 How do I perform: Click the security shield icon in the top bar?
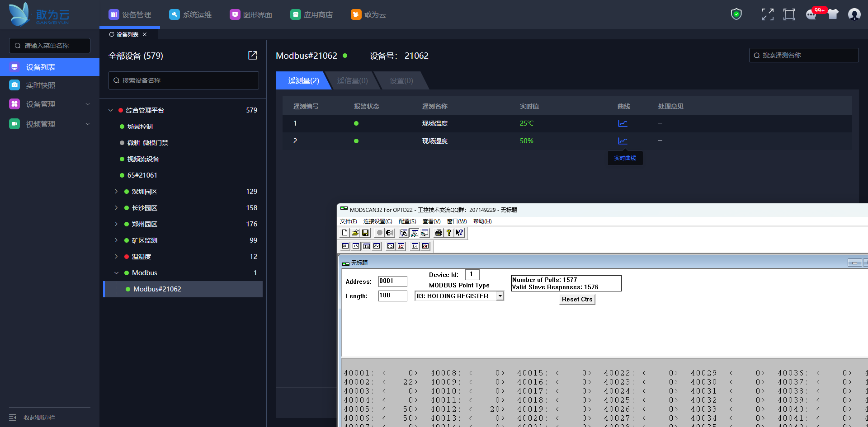tap(736, 14)
